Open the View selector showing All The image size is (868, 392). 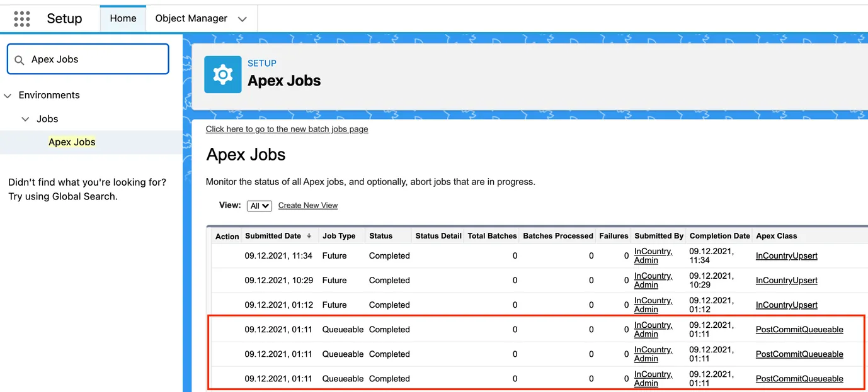click(x=259, y=205)
